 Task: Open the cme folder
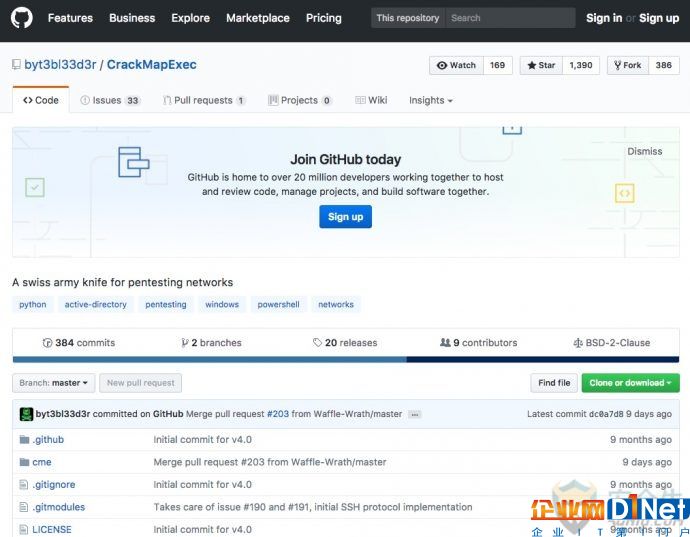click(42, 462)
